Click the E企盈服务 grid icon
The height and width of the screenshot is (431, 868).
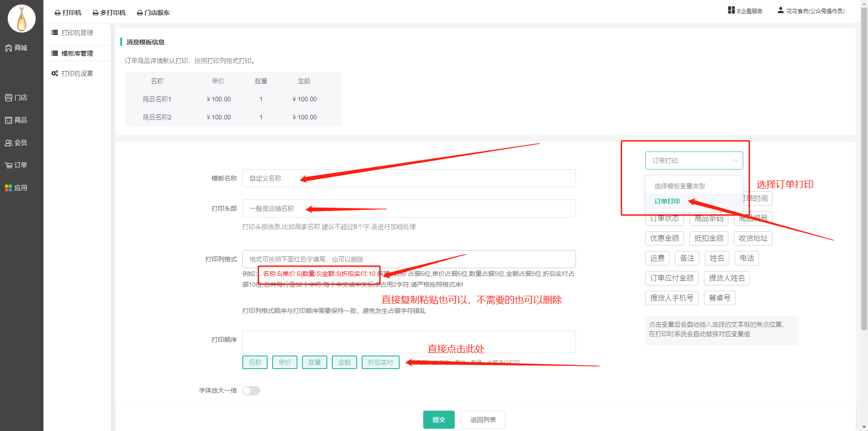[x=731, y=10]
